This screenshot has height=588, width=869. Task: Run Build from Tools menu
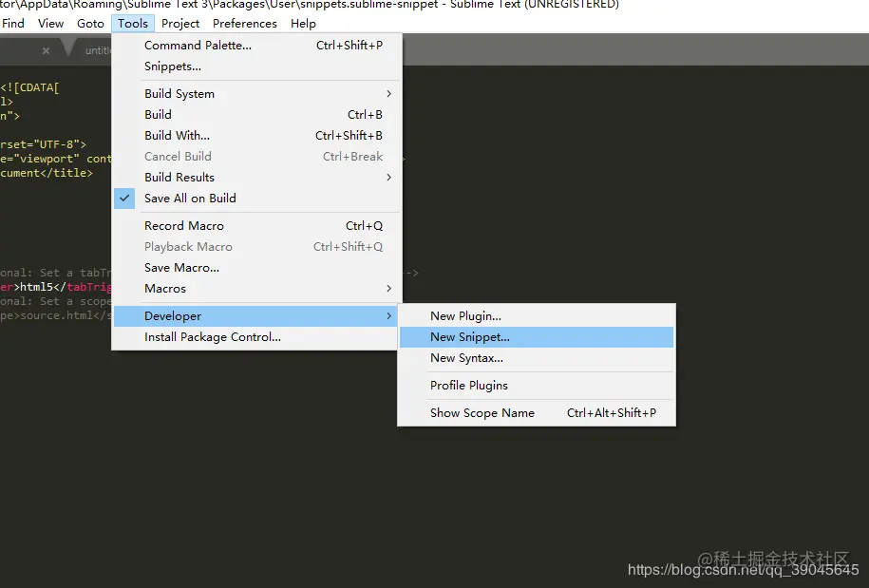coord(256,115)
